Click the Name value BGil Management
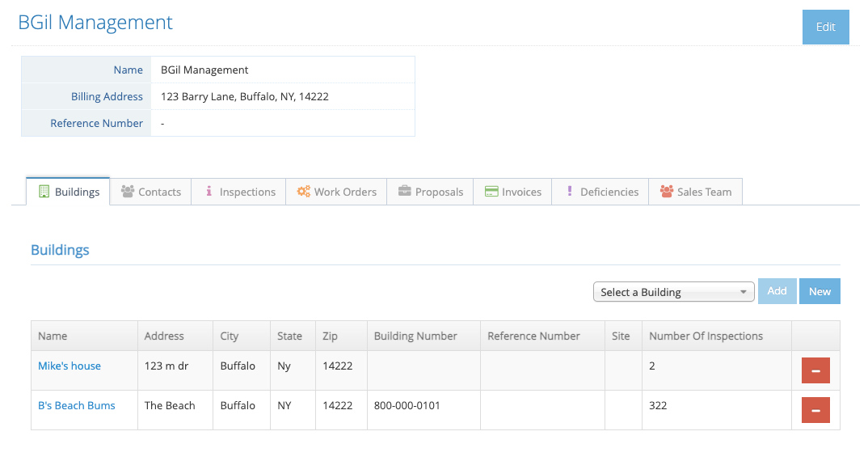868x461 pixels. click(x=204, y=70)
